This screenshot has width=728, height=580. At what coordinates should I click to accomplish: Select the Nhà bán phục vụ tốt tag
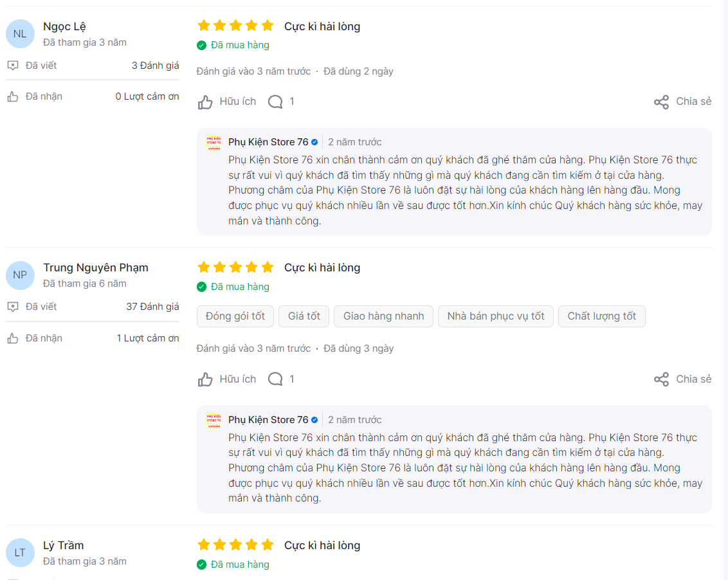(495, 316)
